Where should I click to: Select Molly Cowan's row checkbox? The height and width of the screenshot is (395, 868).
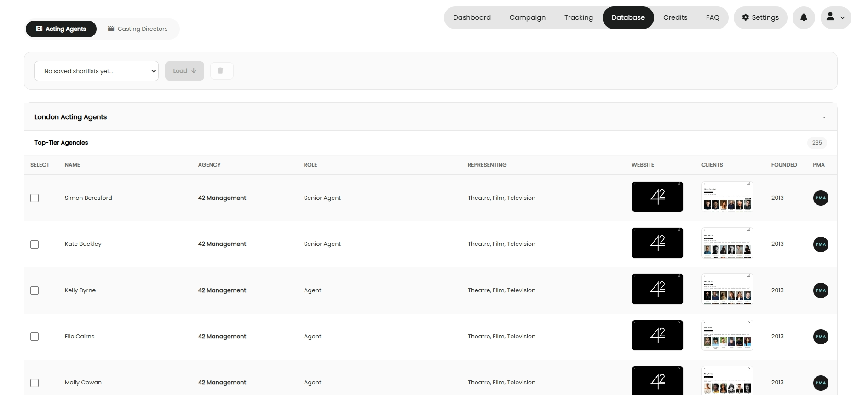coord(34,383)
